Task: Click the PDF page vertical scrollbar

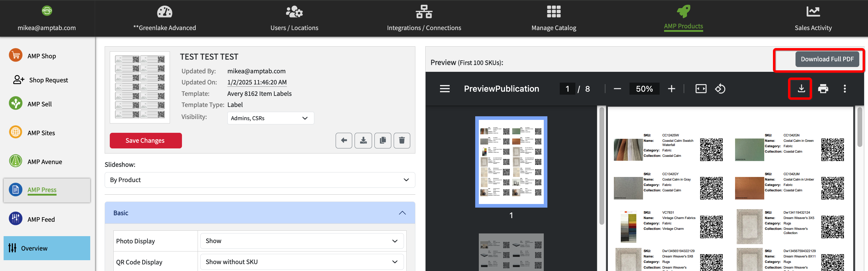Action: (860, 127)
